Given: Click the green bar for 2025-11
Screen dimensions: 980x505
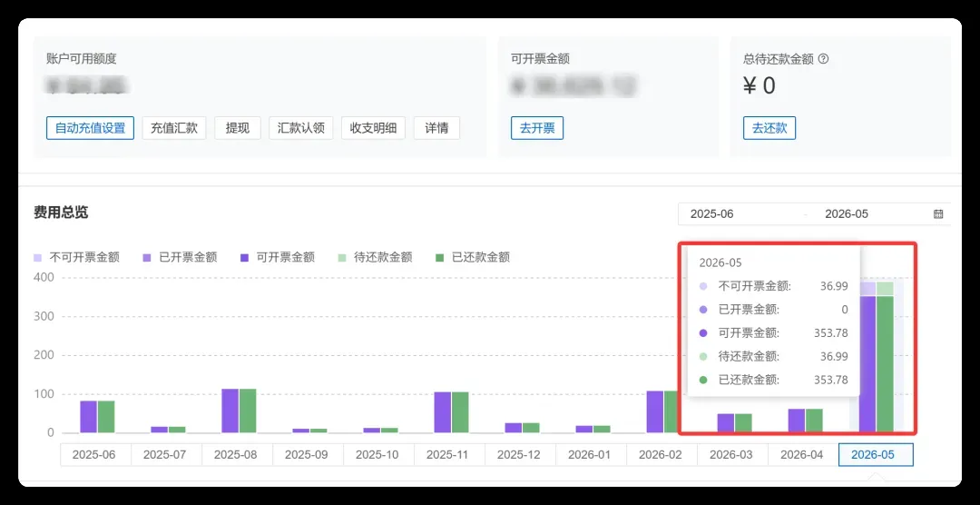Looking at the screenshot, I should click(x=460, y=411).
